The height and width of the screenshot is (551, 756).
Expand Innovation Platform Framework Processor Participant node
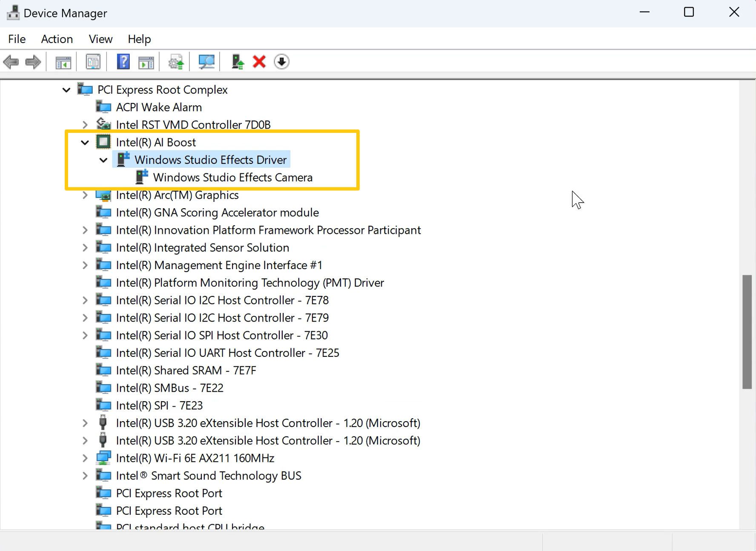click(85, 230)
